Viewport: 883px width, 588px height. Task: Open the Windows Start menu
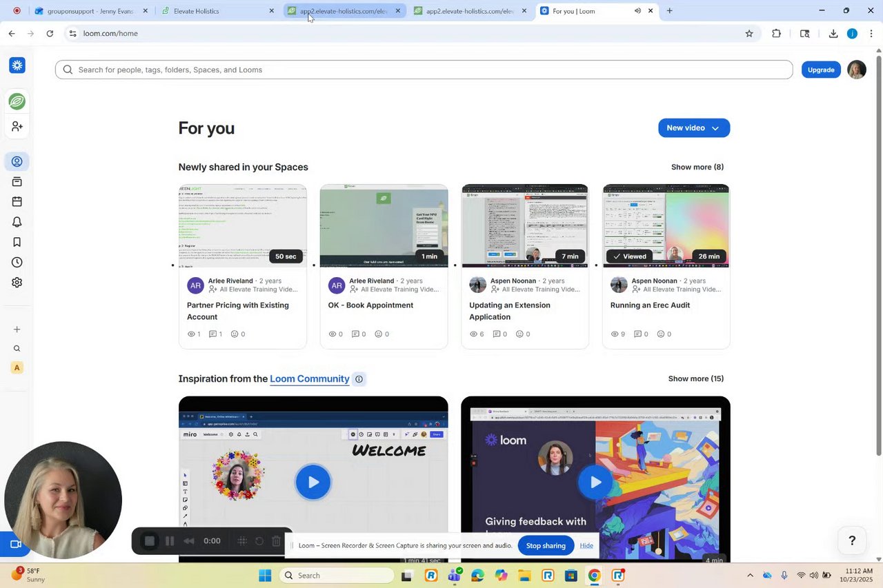(x=265, y=576)
